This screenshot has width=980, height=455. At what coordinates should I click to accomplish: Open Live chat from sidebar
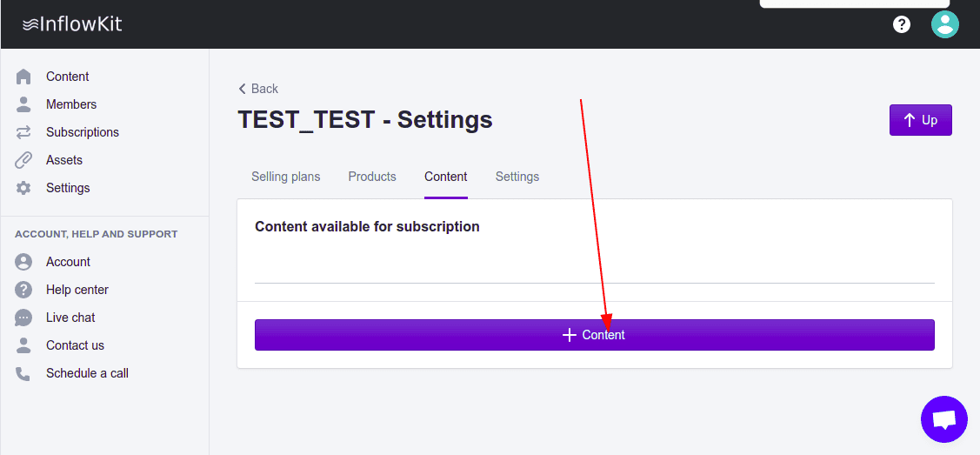(x=70, y=318)
